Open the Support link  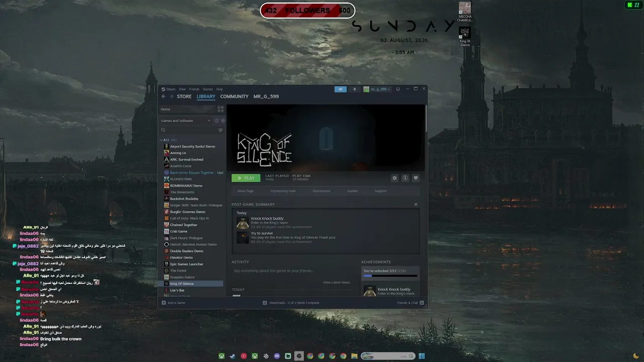point(381,191)
